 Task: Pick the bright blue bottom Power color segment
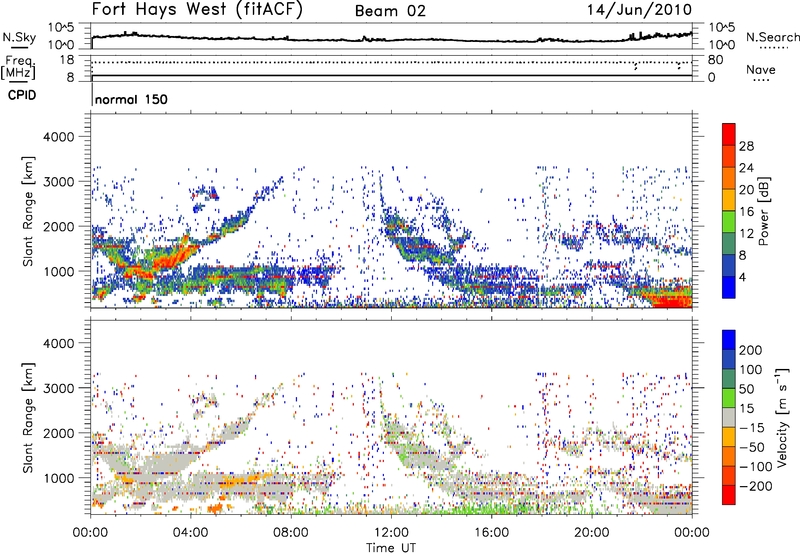[x=729, y=287]
